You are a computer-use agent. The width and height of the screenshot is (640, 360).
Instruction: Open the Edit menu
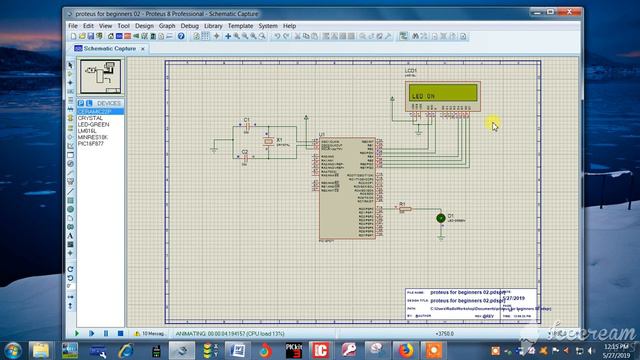point(88,26)
